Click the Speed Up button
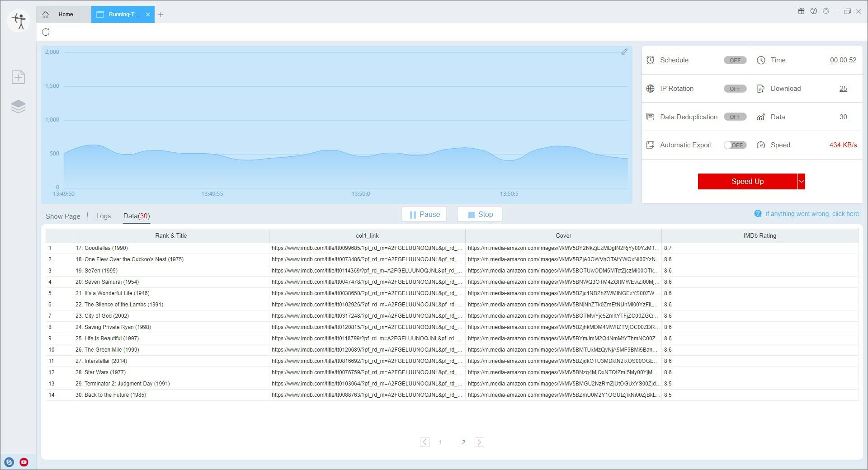The image size is (868, 470). 747,182
